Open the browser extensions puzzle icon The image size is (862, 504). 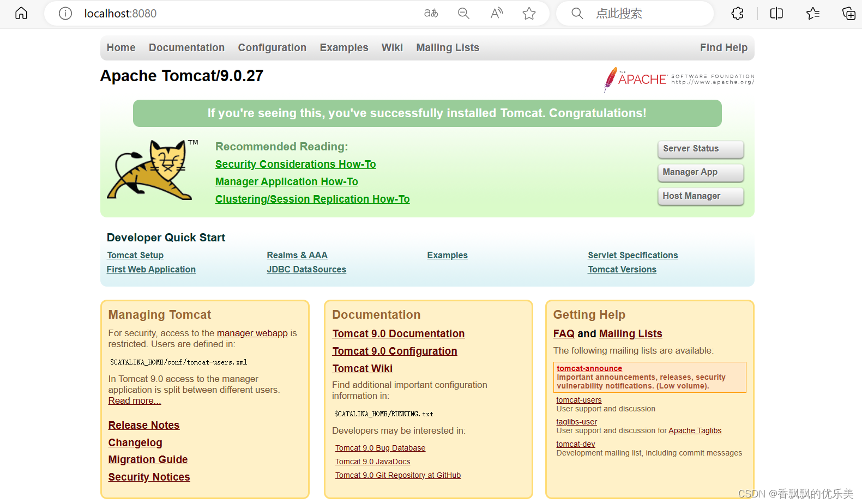click(737, 13)
